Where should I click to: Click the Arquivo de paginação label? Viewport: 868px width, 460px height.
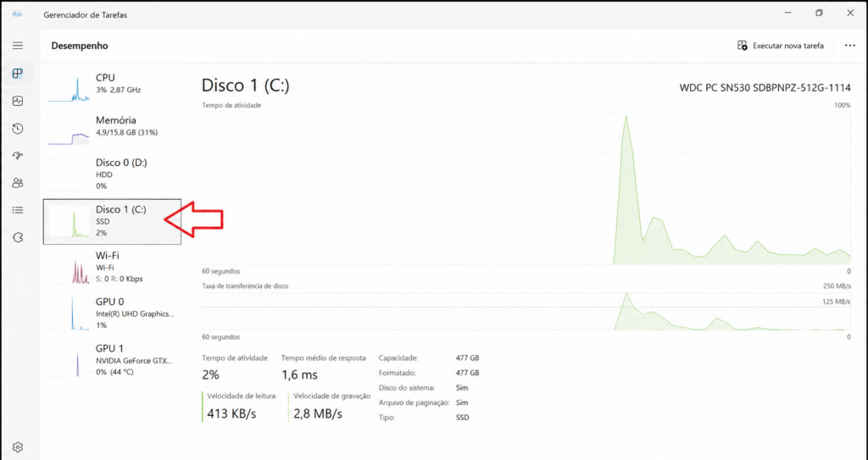414,402
